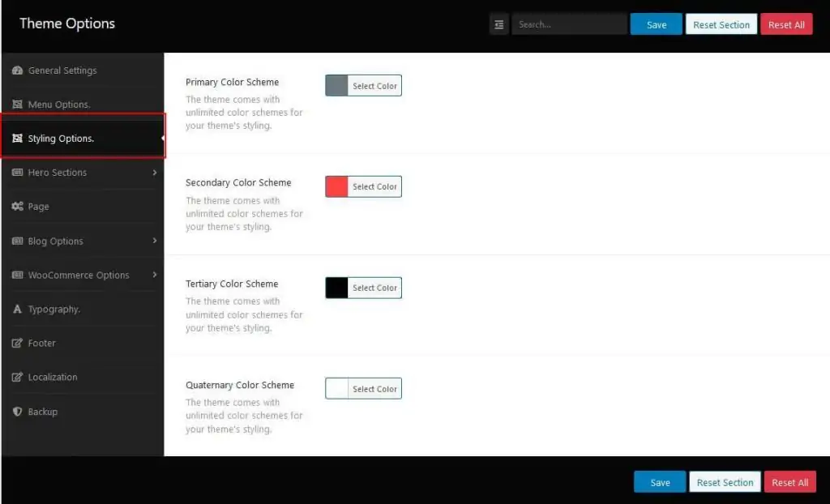
Task: Click the Search input field
Action: coord(569,24)
